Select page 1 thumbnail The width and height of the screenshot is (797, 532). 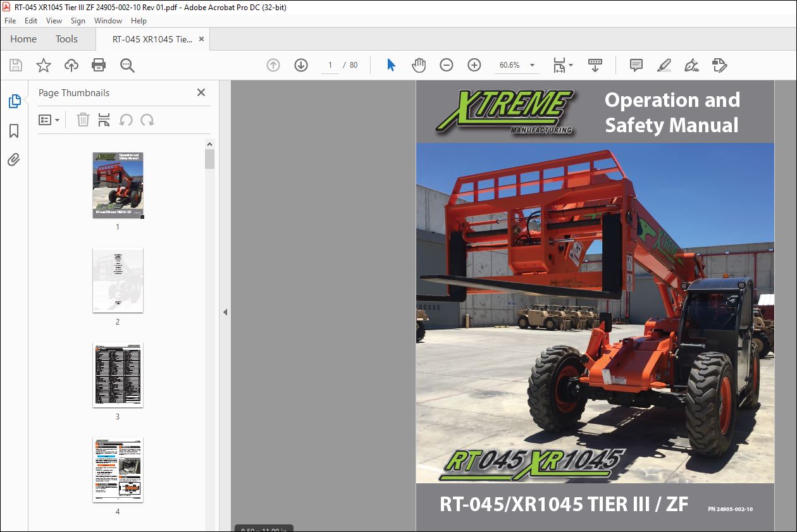(x=118, y=185)
